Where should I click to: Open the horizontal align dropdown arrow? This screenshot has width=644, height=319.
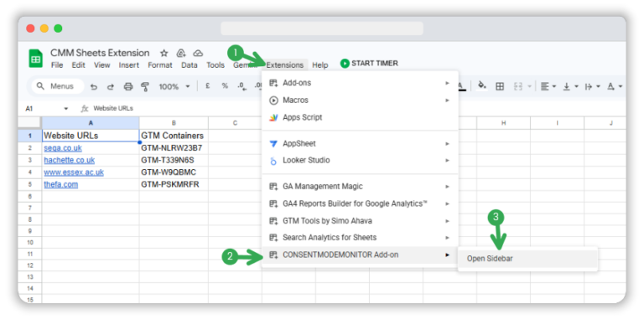tap(554, 86)
